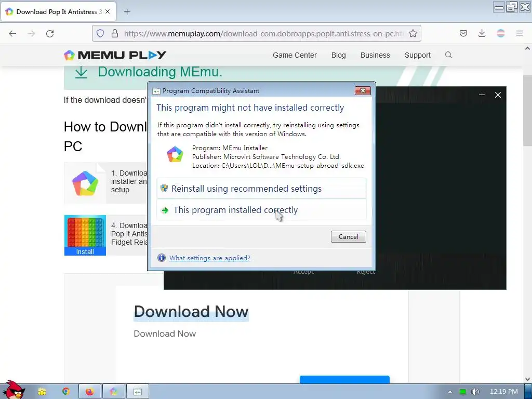Reload the page with the refresh icon
Image resolution: width=532 pixels, height=399 pixels.
tap(50, 33)
